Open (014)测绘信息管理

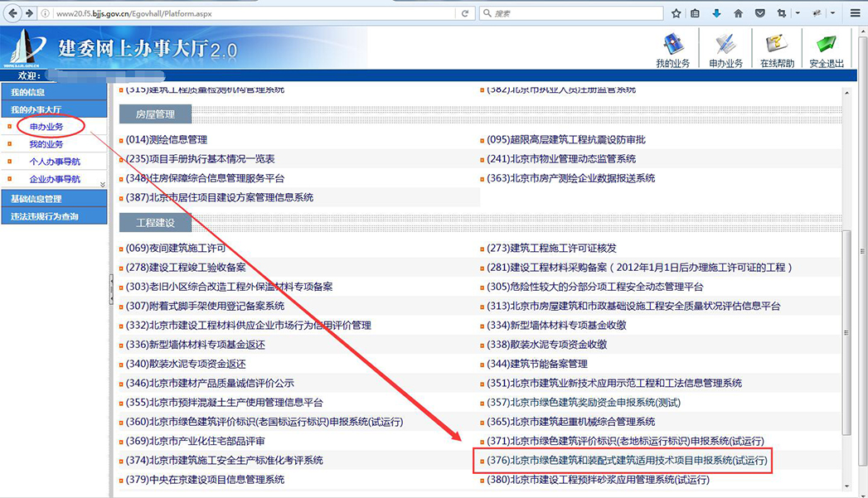click(167, 140)
